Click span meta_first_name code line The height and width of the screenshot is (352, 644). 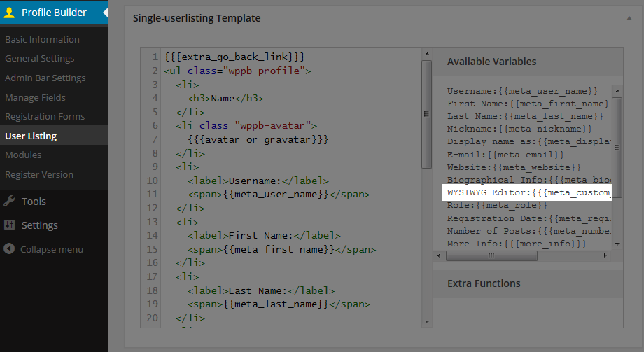coord(281,249)
